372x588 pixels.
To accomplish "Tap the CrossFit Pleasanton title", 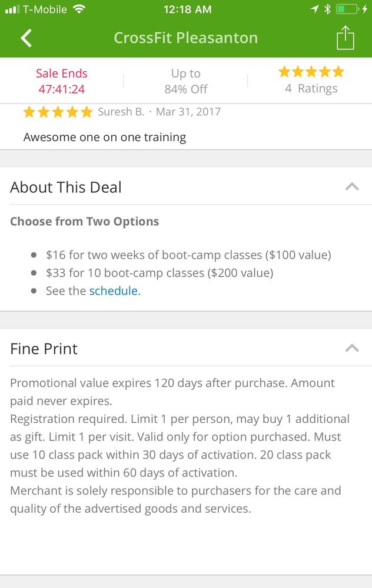I will [x=185, y=38].
